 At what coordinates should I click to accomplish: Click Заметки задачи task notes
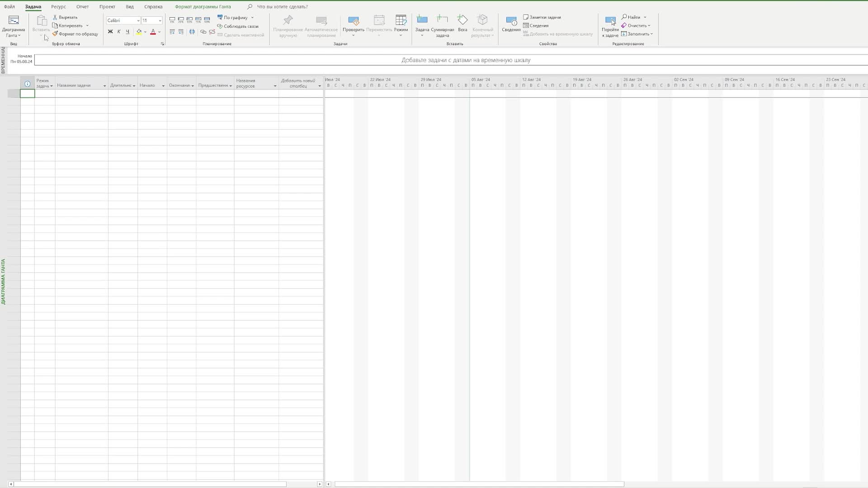pos(542,17)
